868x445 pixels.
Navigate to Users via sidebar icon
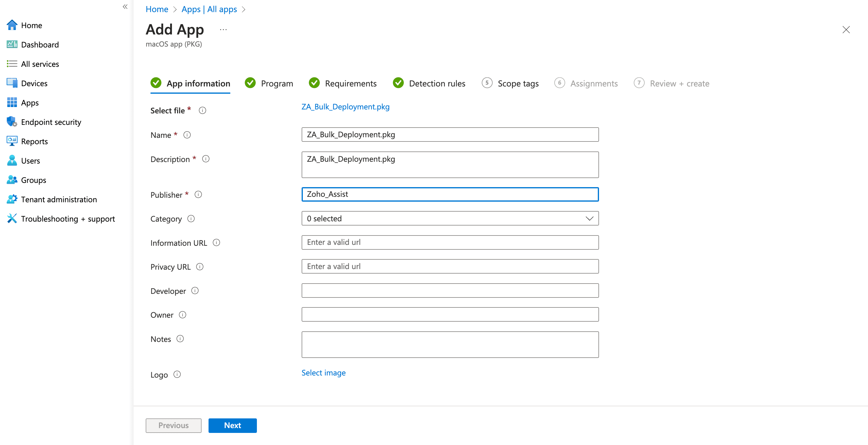(x=31, y=161)
